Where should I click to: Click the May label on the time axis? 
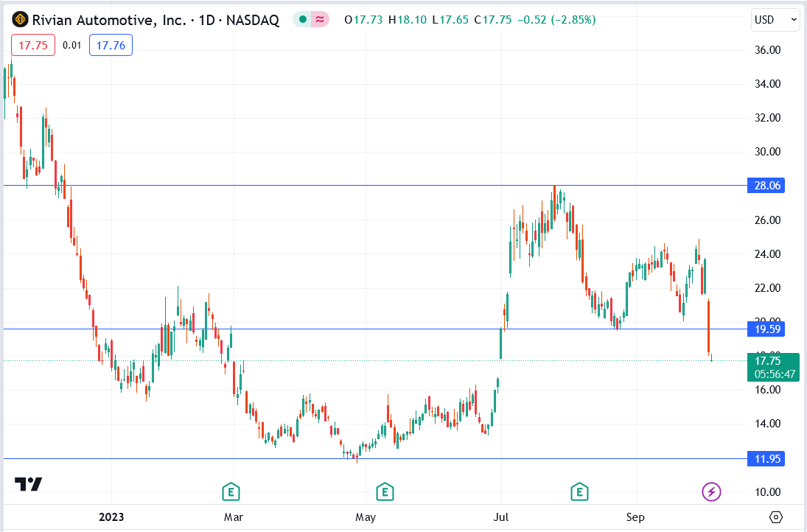(x=366, y=517)
